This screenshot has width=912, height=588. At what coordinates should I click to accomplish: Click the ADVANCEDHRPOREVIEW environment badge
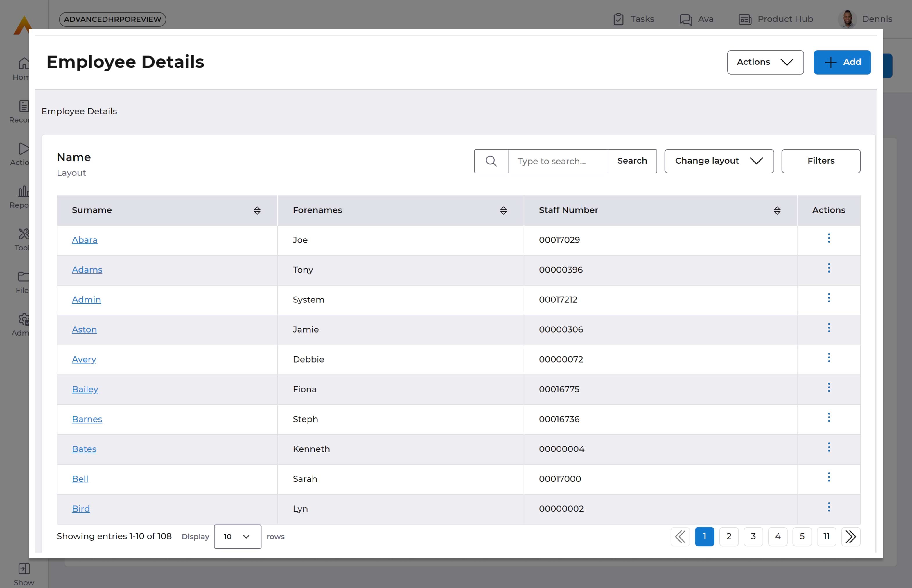(x=112, y=19)
